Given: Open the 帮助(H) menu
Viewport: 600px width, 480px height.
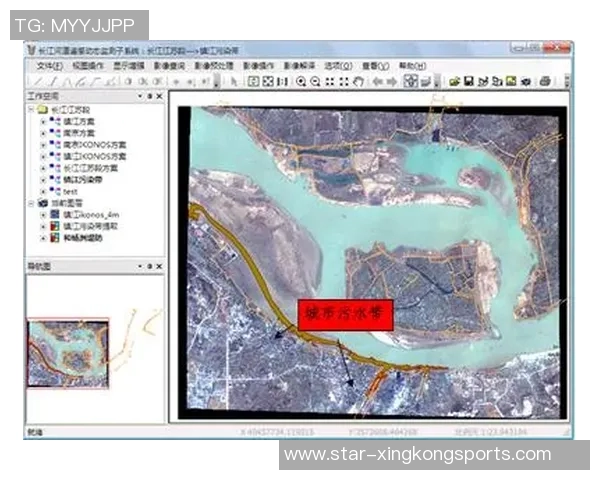Looking at the screenshot, I should coord(412,66).
